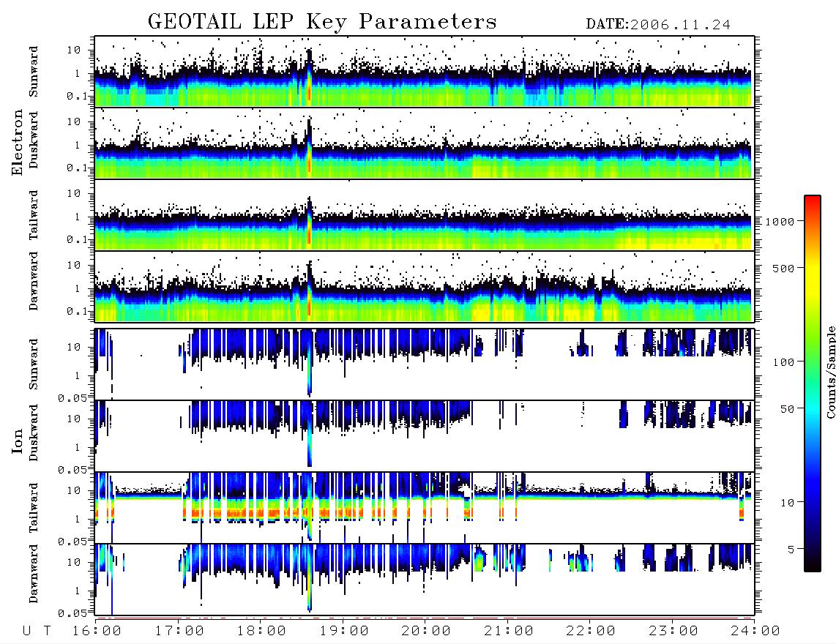The image size is (836, 644).
Task: Click the "23:00" time tick label
Action: [x=673, y=631]
